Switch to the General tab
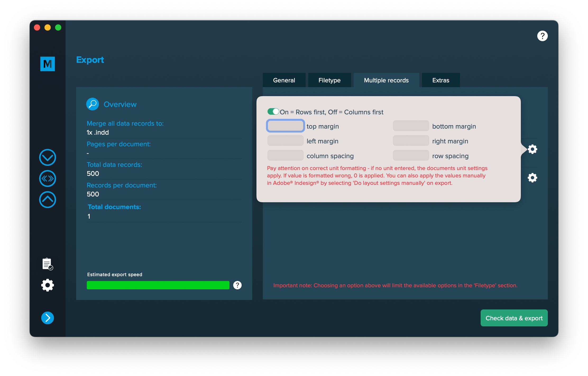 tap(284, 80)
